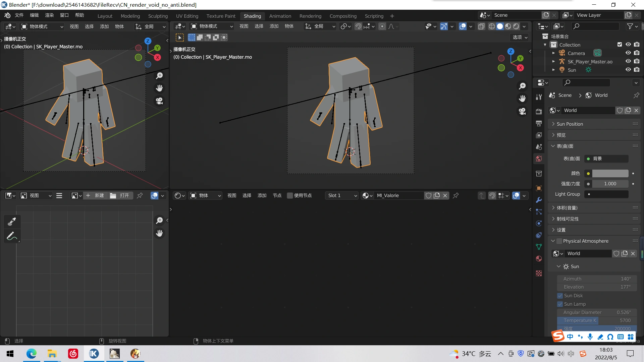This screenshot has height=362, width=644.
Task: Open the Modifier wrench properties tab
Action: 539,200
